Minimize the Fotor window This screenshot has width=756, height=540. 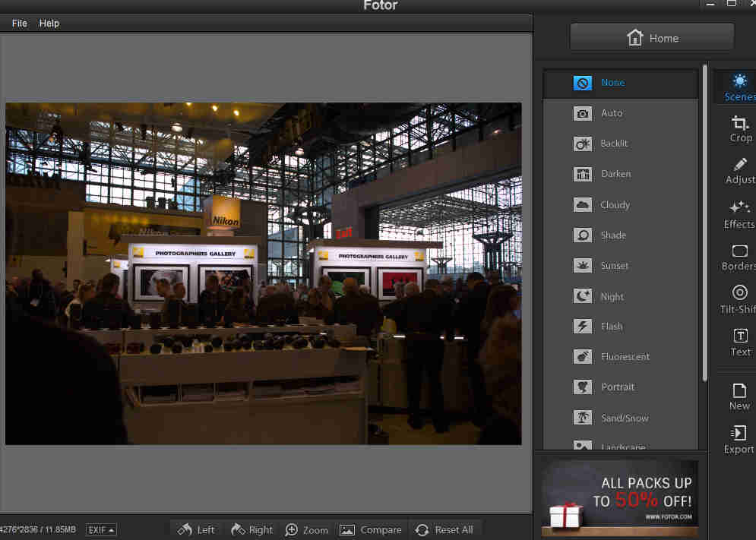click(x=710, y=4)
